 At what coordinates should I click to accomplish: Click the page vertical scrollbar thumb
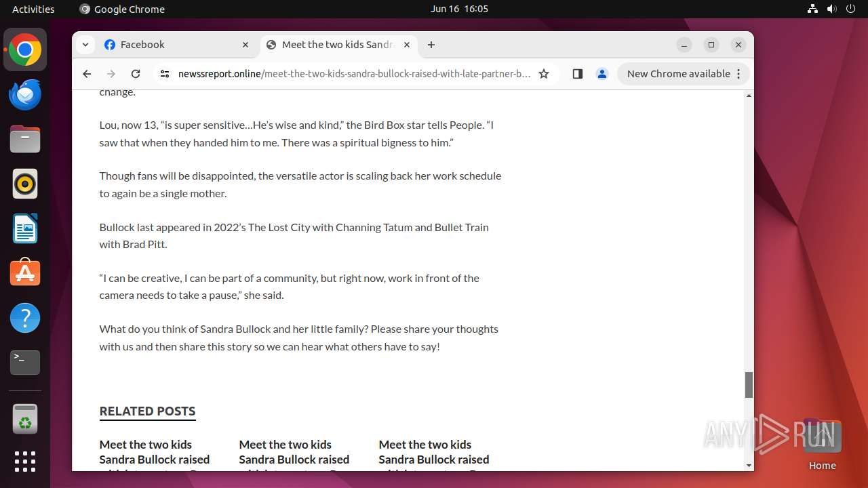point(749,385)
